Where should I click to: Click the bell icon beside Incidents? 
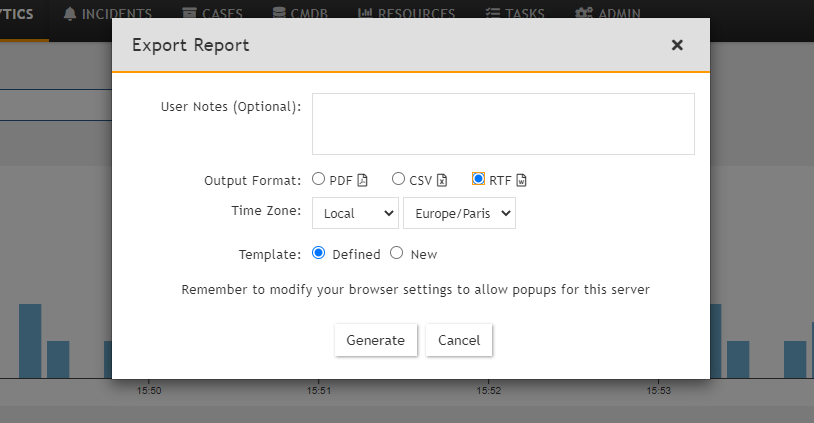(x=70, y=14)
